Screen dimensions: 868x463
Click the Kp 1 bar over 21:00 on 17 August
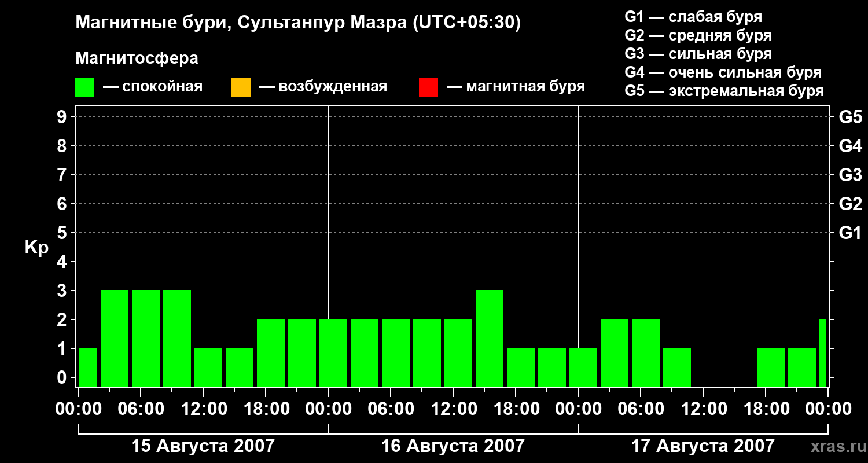coord(802,367)
